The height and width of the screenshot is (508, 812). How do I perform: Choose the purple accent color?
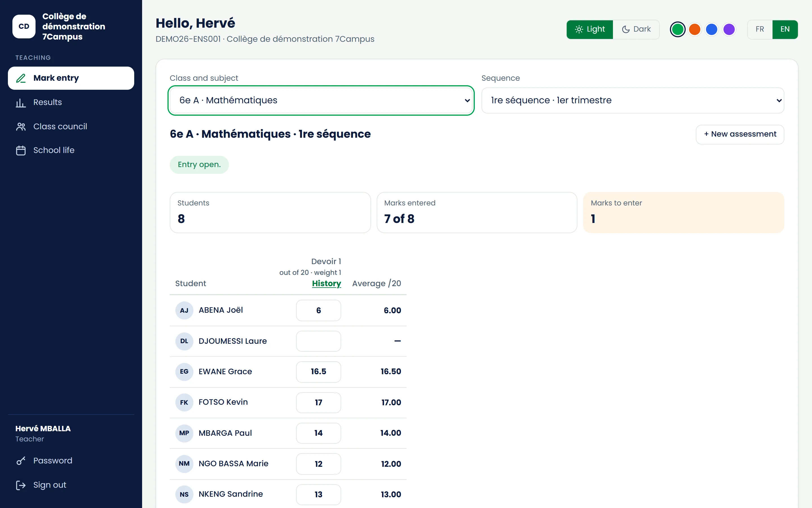[x=729, y=29]
